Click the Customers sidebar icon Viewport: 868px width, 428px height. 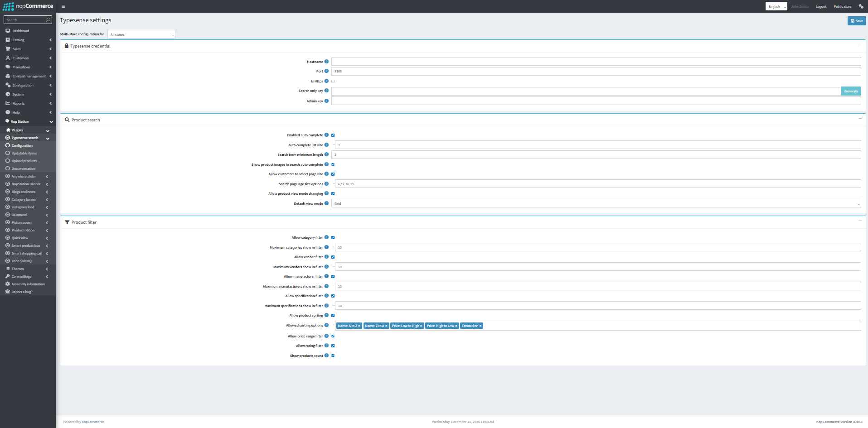[x=7, y=58]
